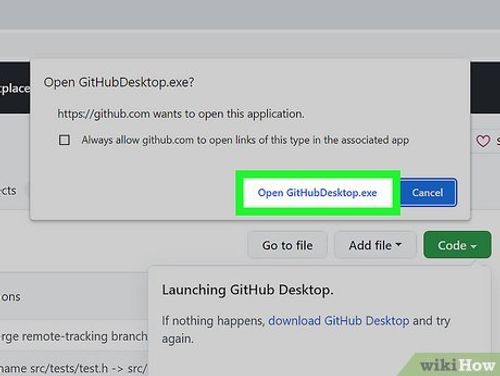Expand the Add file dropdown
This screenshot has width=500, height=376.
pos(375,245)
